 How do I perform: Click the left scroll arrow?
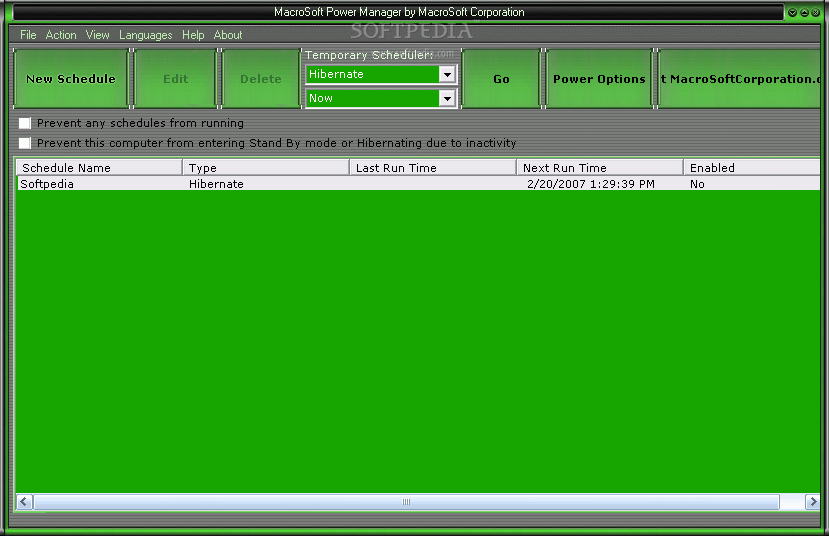tap(24, 502)
